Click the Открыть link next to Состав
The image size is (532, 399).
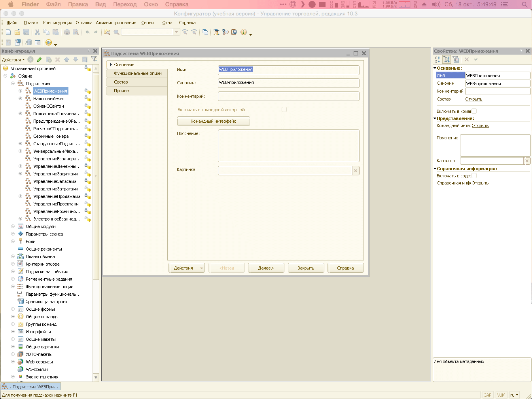point(473,99)
